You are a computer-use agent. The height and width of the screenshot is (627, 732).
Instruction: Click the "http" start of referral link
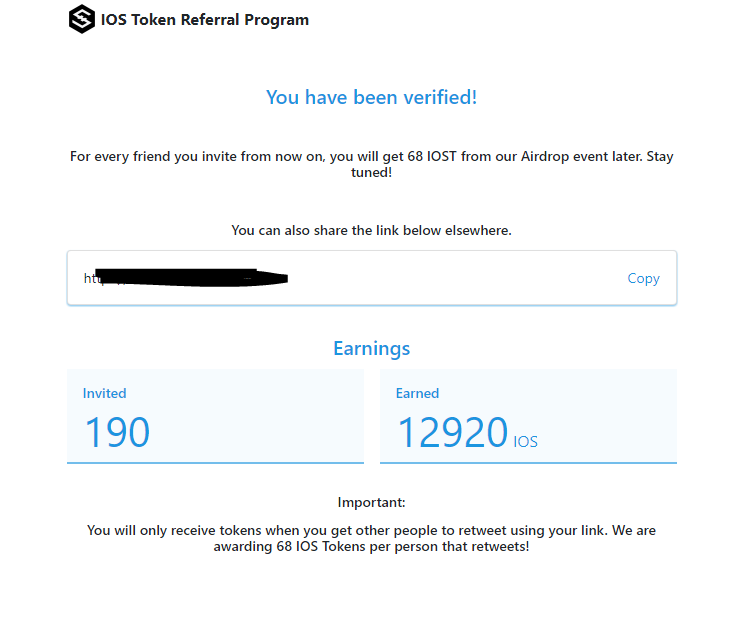[x=90, y=278]
